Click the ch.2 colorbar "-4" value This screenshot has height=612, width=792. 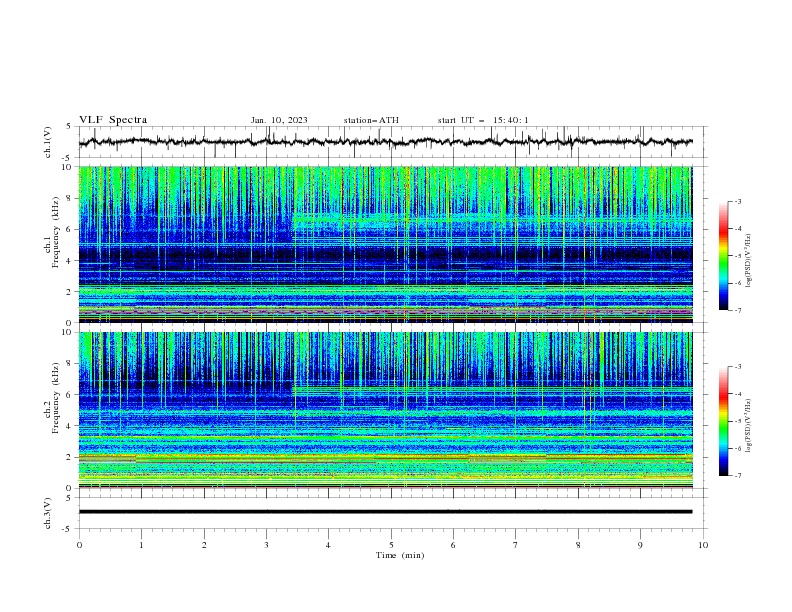(738, 394)
